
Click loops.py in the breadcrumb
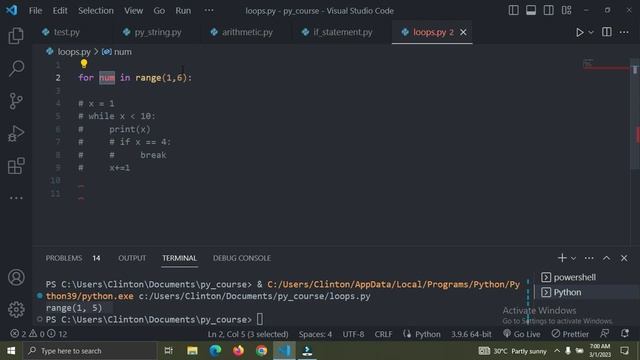(74, 52)
